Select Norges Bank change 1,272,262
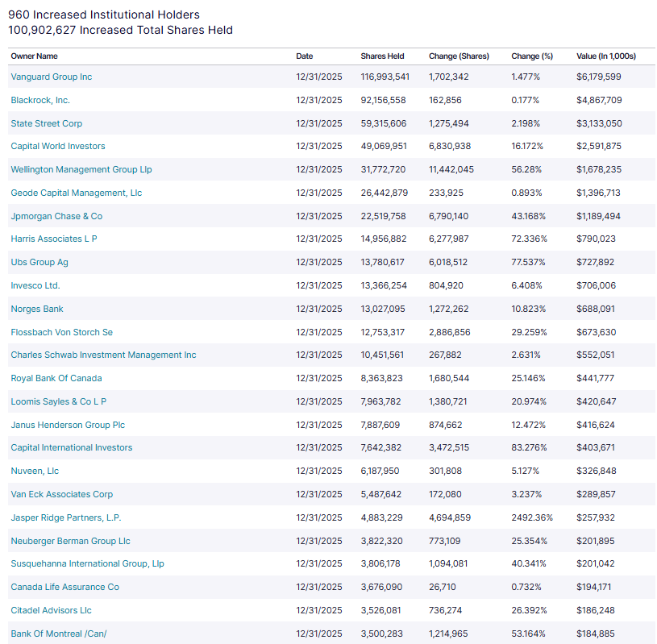Screen dimensions: 657x644 pos(448,310)
